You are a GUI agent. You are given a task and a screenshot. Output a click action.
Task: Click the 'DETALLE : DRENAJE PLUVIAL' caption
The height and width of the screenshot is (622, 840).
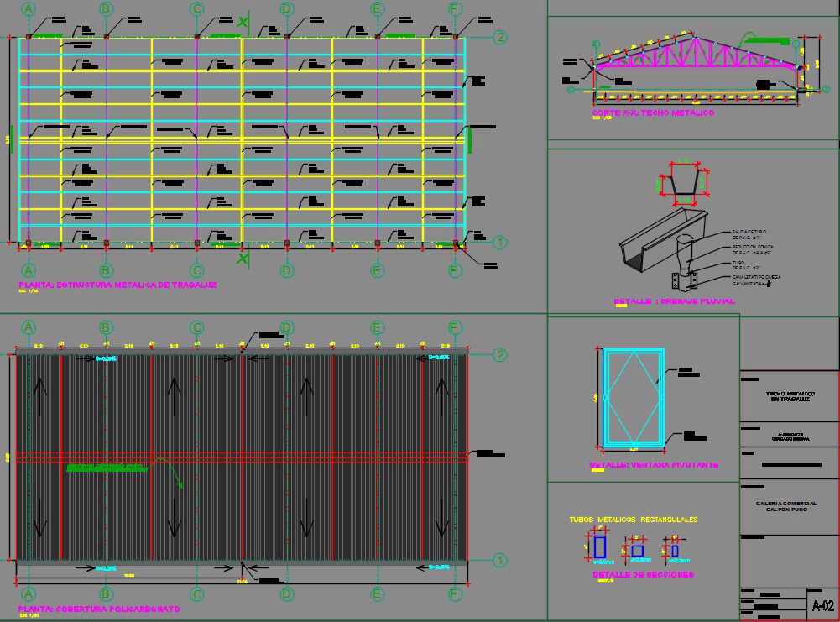[x=674, y=301]
